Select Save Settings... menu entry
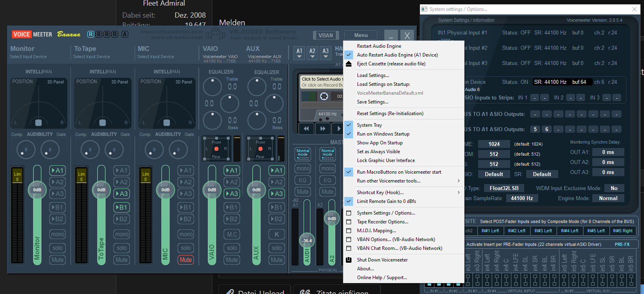Screen dimensions: 644x294 [404, 102]
